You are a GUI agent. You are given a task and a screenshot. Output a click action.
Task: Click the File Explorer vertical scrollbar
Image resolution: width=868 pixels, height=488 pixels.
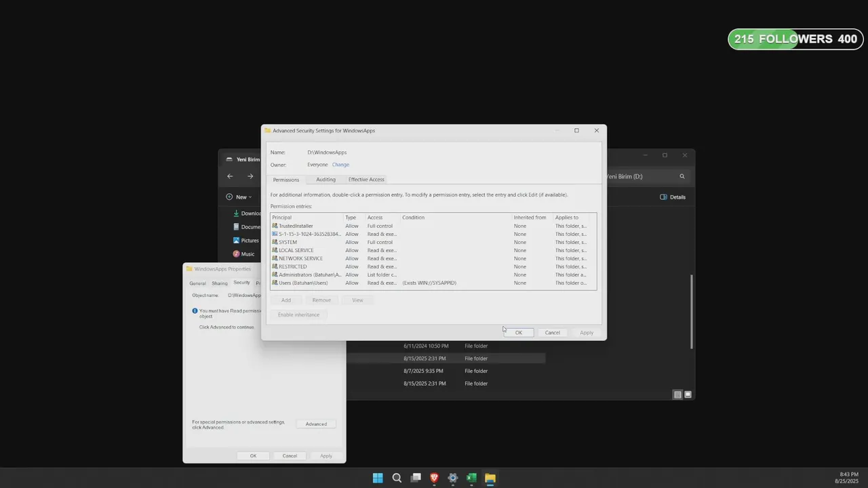point(692,312)
